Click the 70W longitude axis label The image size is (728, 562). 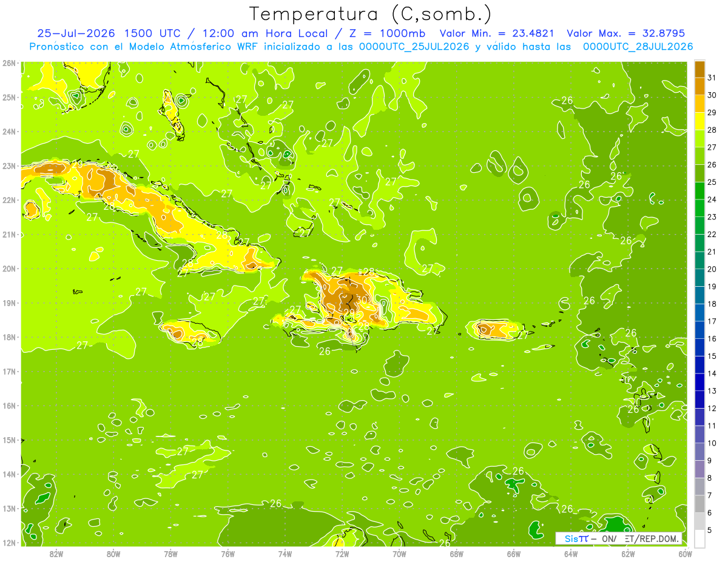click(399, 554)
